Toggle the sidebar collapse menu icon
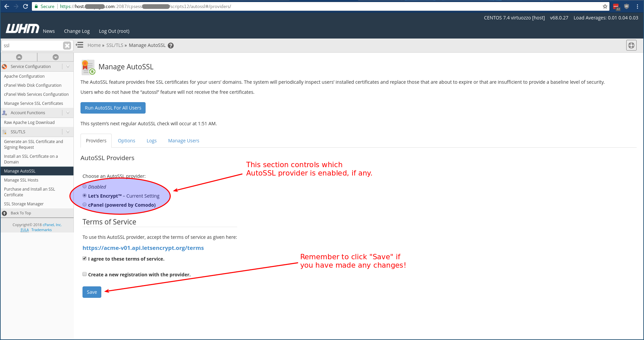This screenshot has width=644, height=340. [79, 45]
